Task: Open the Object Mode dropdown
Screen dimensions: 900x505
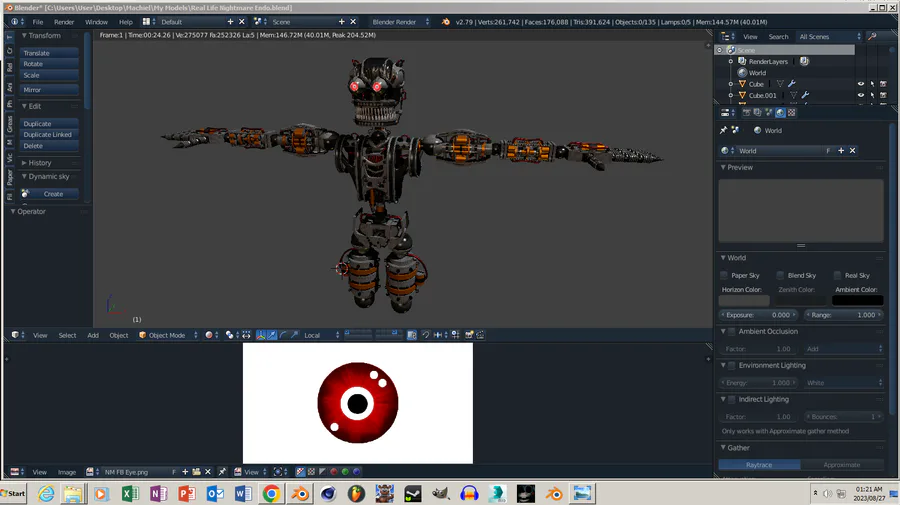Action: pos(168,335)
